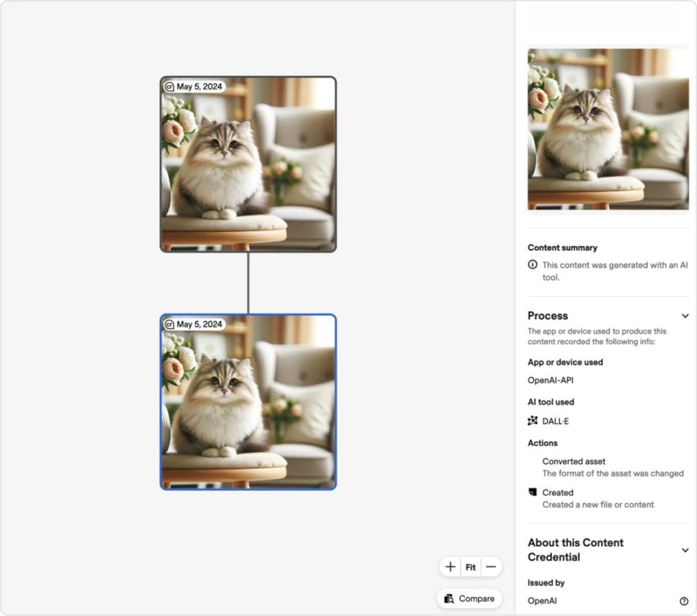Click the 'DALL·E' label
Viewport: 697px width, 616px height.
tap(556, 421)
